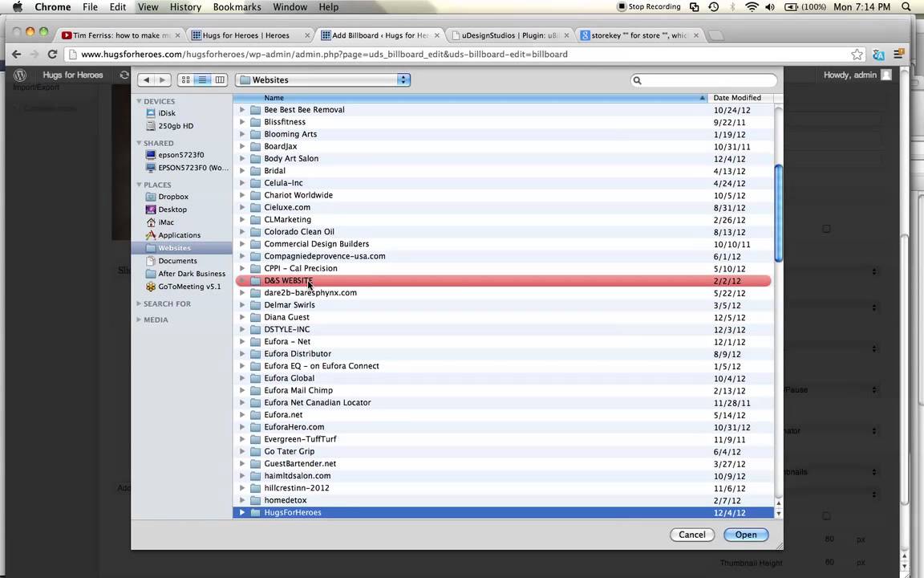Select the D&S WEBSITE folder row

tap(503, 281)
